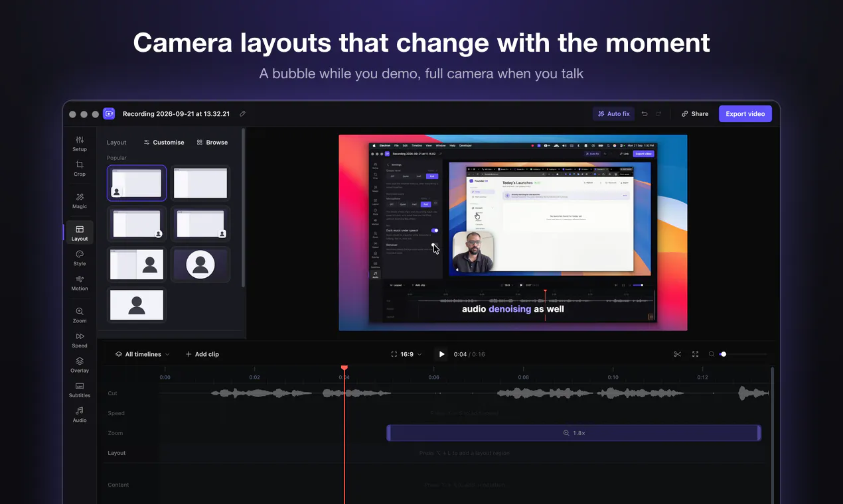Screen dimensions: 843x504
Task: Click the Auto fix button
Action: click(x=613, y=113)
